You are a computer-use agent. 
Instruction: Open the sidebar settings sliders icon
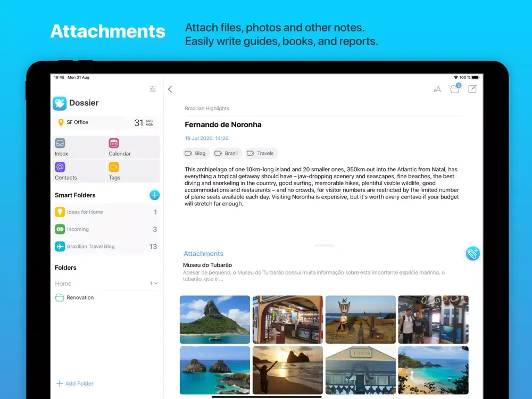153,89
